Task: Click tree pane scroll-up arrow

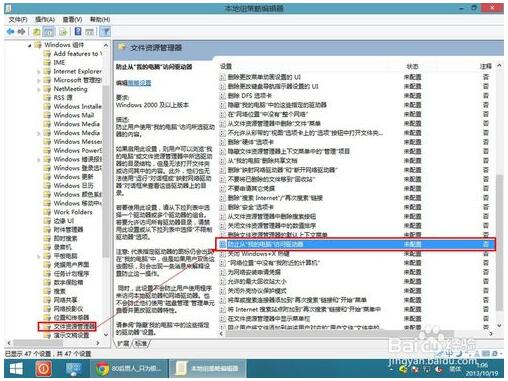Action: pyautogui.click(x=106, y=45)
